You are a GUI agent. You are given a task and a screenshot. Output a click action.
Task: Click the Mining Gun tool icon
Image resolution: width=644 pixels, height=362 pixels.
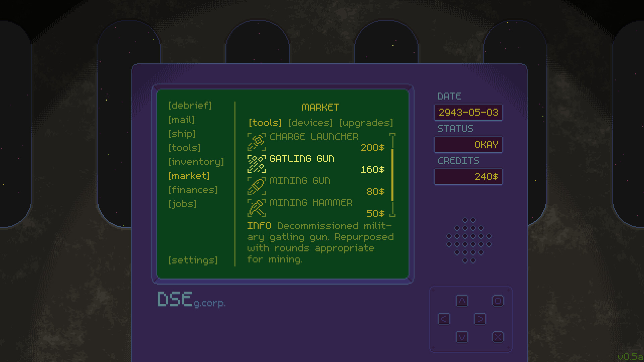(x=257, y=186)
